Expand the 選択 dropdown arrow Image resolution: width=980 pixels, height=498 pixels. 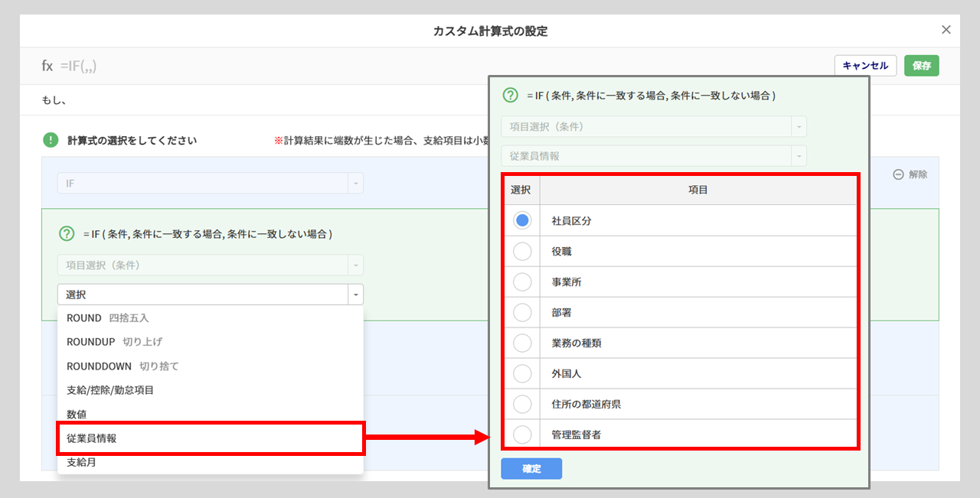click(x=355, y=295)
